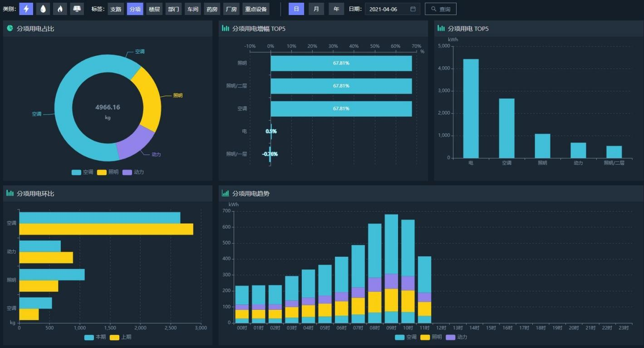The width and height of the screenshot is (644, 348).
Task: Switch to the 年 period view
Action: click(336, 9)
